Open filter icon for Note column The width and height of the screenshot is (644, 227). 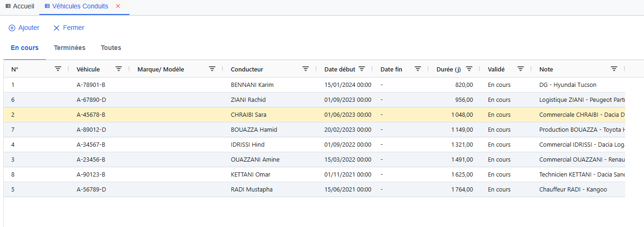point(614,69)
